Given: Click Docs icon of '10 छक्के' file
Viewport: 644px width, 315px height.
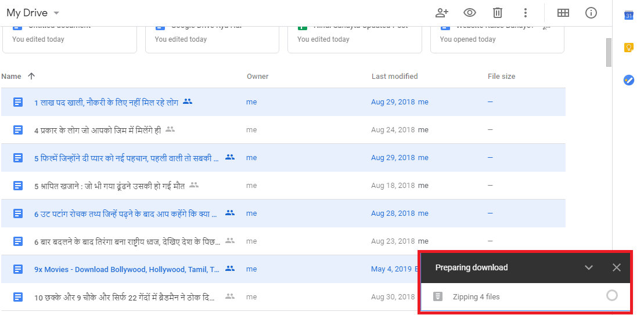Looking at the screenshot, I should pos(17,297).
